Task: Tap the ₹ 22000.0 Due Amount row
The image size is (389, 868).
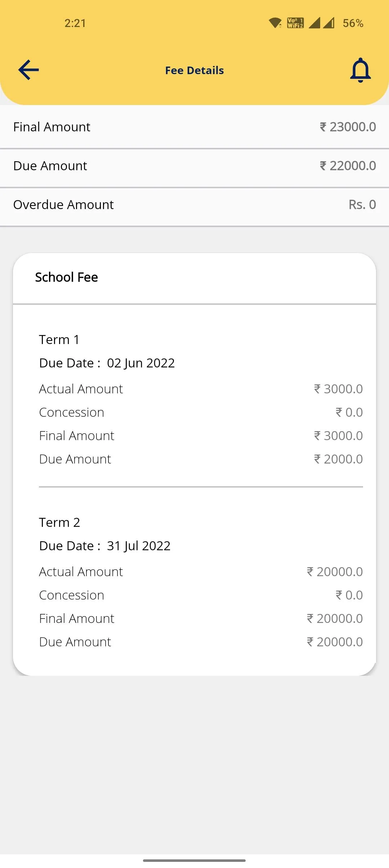Action: 194,166
